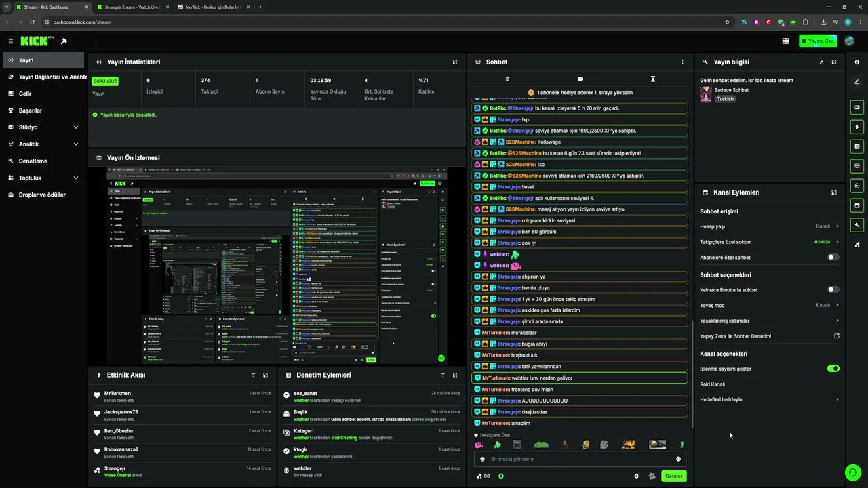Open Yasaklanmış kelimeler settings
This screenshot has height=488, width=868.
770,321
